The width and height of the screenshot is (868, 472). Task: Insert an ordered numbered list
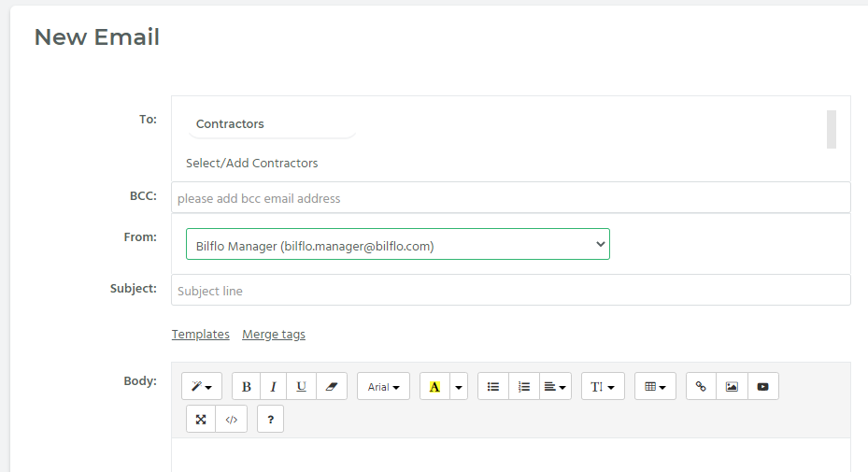coord(523,386)
